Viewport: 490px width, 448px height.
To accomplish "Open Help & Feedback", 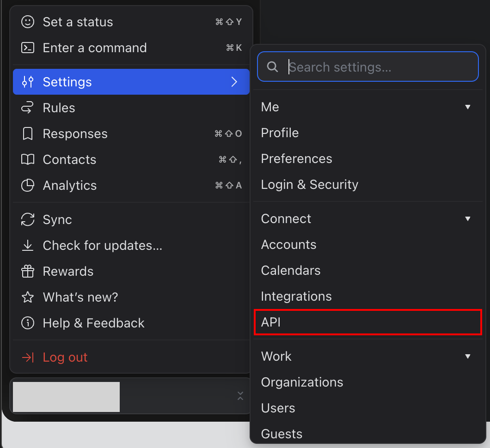I will (131, 323).
